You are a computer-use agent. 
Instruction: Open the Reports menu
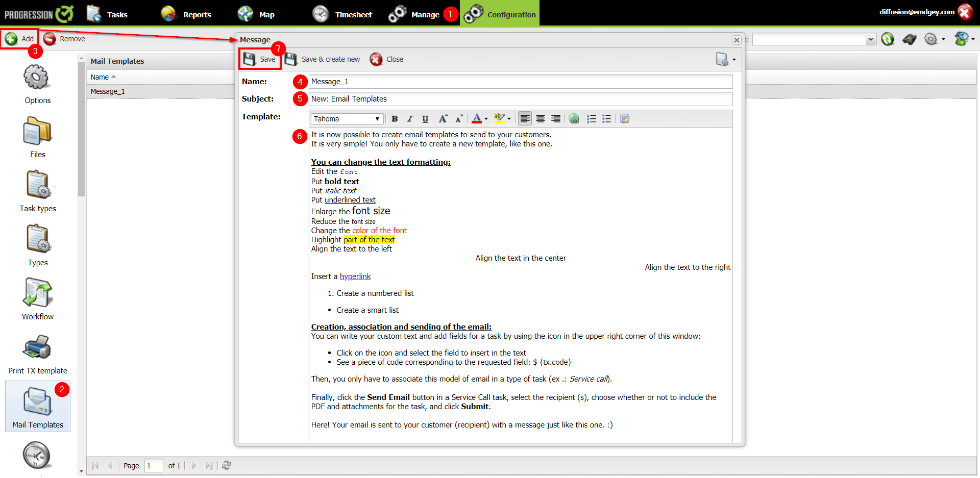(x=186, y=14)
